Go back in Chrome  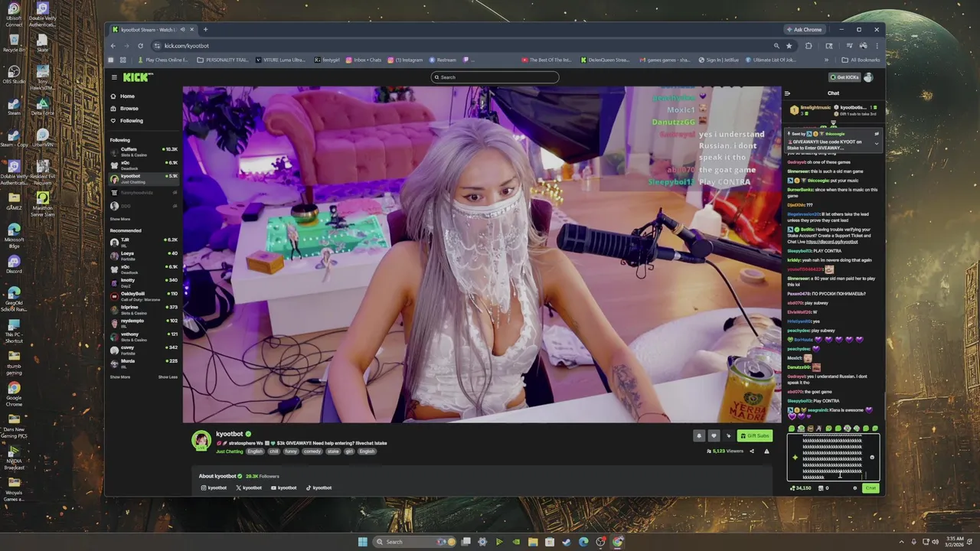point(113,46)
